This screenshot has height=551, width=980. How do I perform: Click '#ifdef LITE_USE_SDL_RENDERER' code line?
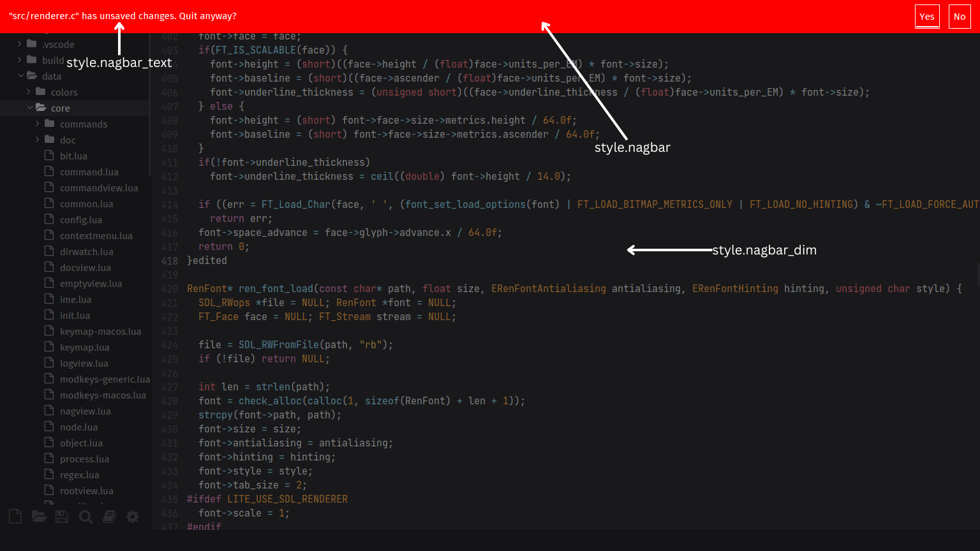(x=267, y=499)
